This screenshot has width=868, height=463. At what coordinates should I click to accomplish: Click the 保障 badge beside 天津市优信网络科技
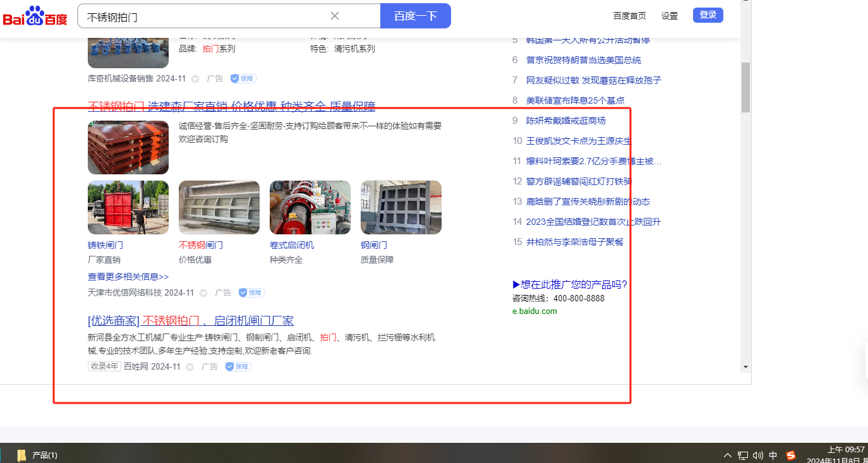(x=251, y=293)
